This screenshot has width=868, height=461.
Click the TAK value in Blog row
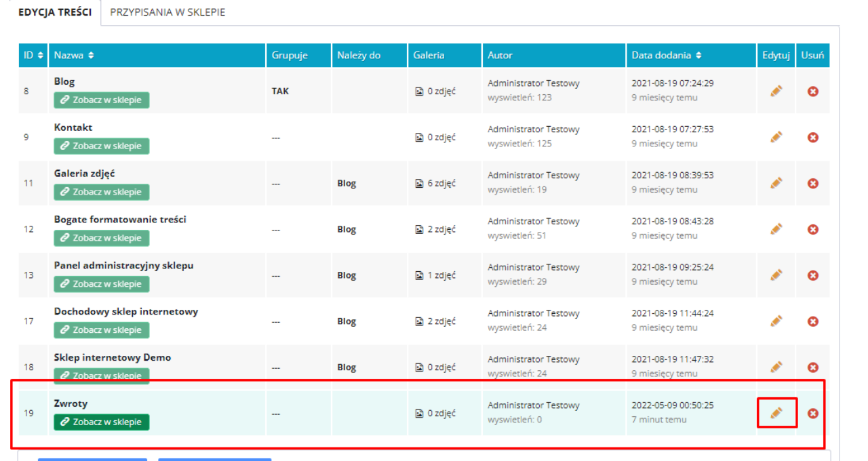pyautogui.click(x=280, y=91)
